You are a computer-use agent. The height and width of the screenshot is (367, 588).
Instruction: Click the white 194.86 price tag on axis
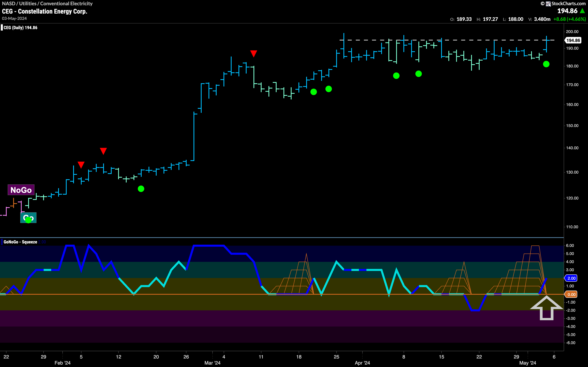[x=573, y=40]
